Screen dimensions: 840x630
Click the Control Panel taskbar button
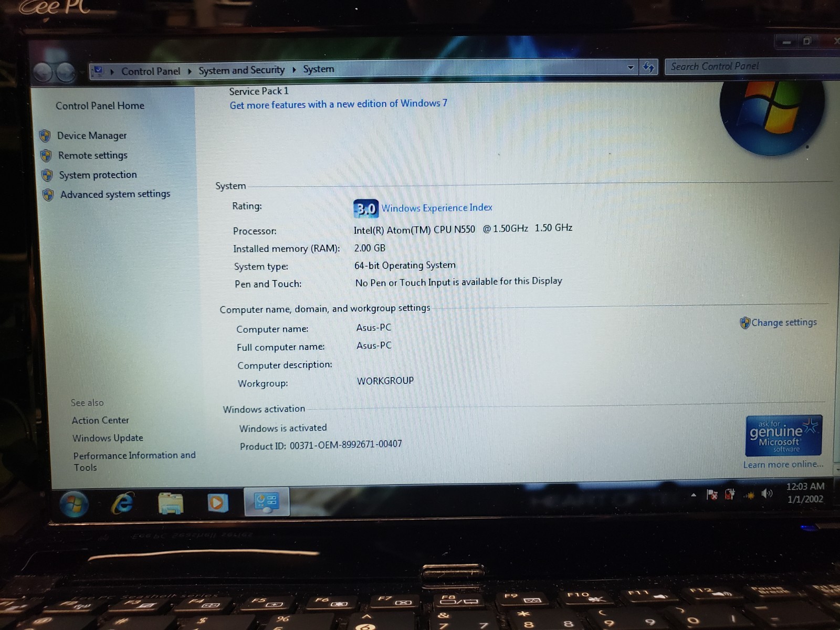pos(267,501)
